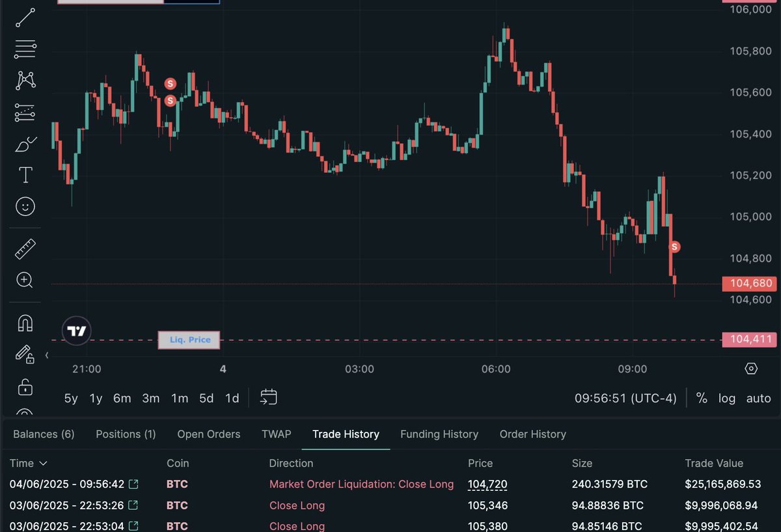781x532 pixels.
Task: Open the Emoji sticker tool
Action: [x=25, y=207]
